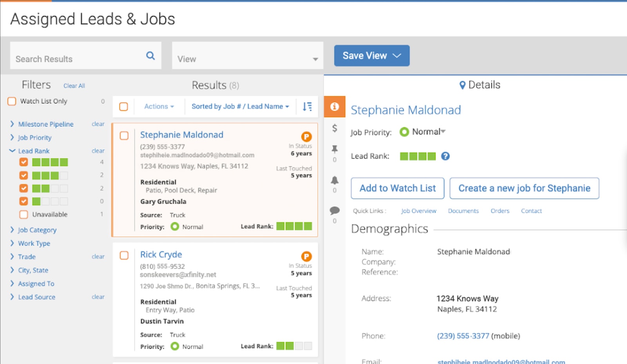
Task: Click the comments speech bubble icon
Action: point(334,211)
